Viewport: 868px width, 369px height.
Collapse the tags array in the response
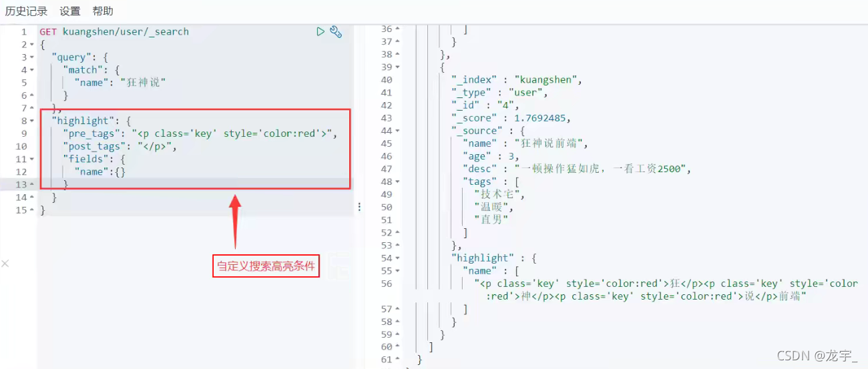click(x=397, y=181)
